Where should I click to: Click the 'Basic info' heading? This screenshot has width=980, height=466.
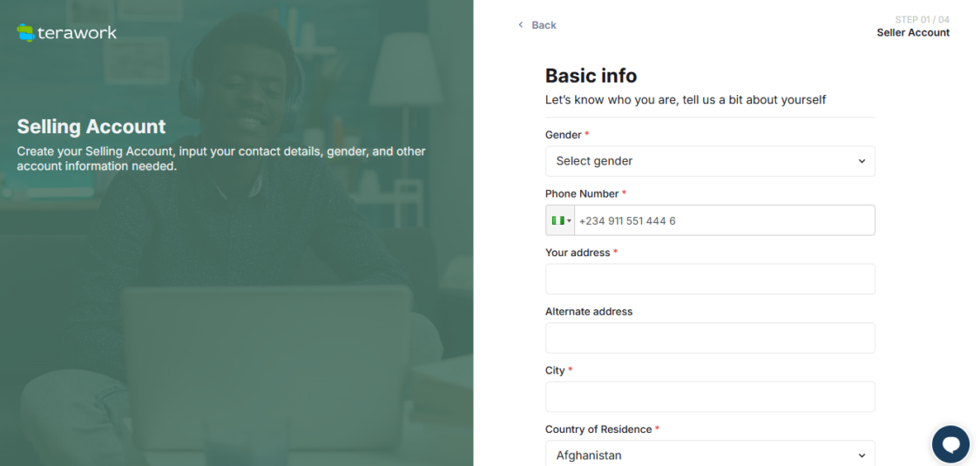(x=591, y=76)
